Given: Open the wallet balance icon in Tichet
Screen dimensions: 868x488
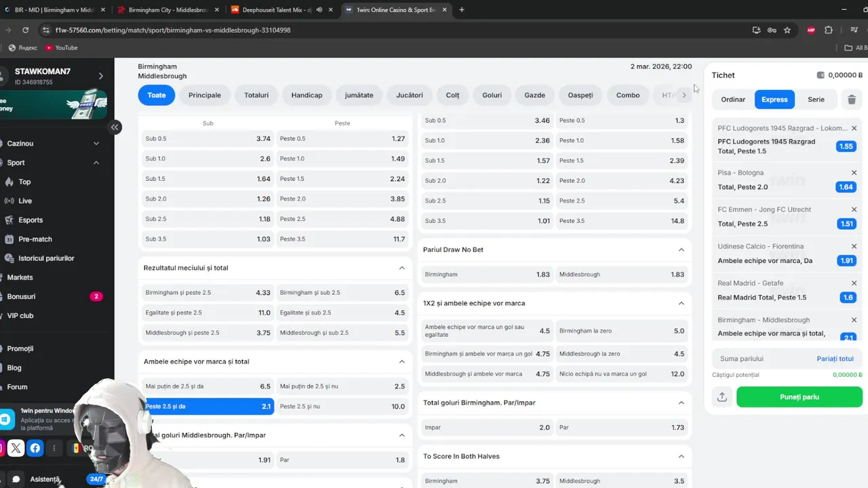Looking at the screenshot, I should click(821, 75).
